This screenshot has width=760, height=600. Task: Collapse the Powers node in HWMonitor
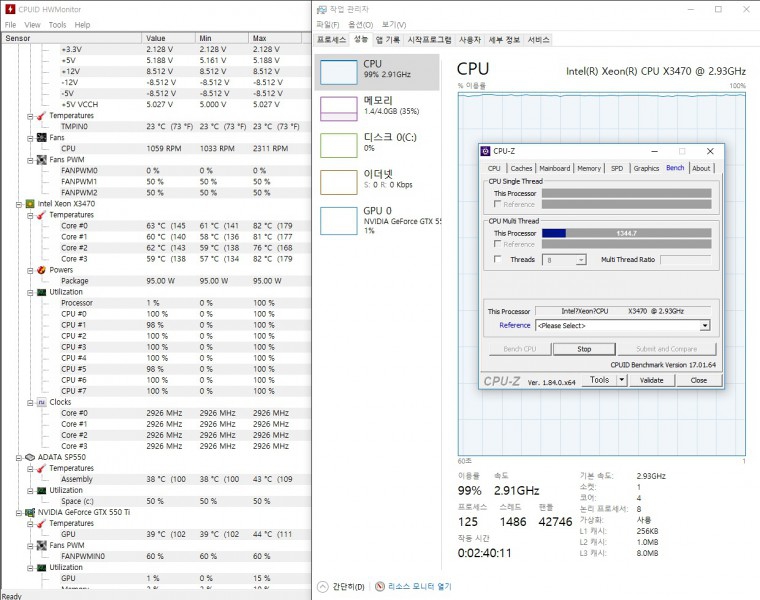30,270
